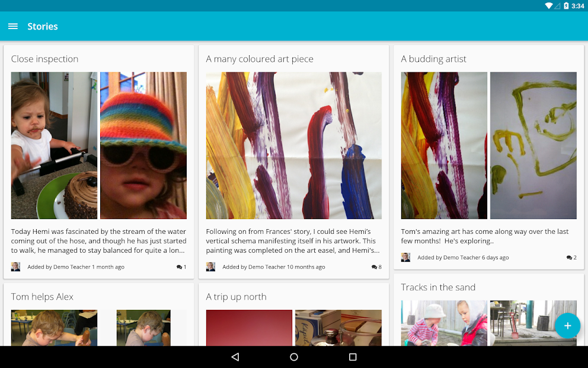This screenshot has width=588, height=368.
Task: Tap the comment icon on A budding artist
Action: click(x=568, y=257)
